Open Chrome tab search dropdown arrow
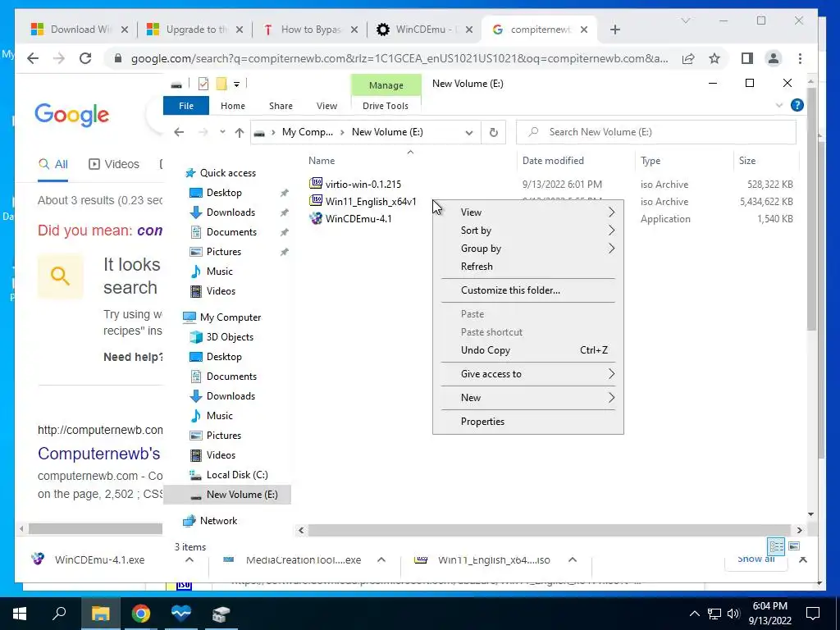840x630 pixels. coord(685,21)
